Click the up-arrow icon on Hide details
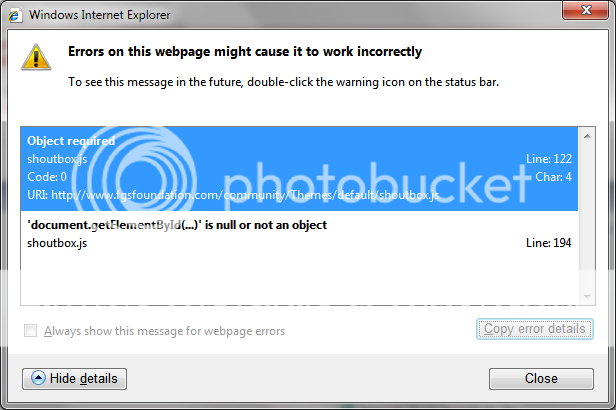Screen dimensions: 616x410 [x=38, y=378]
